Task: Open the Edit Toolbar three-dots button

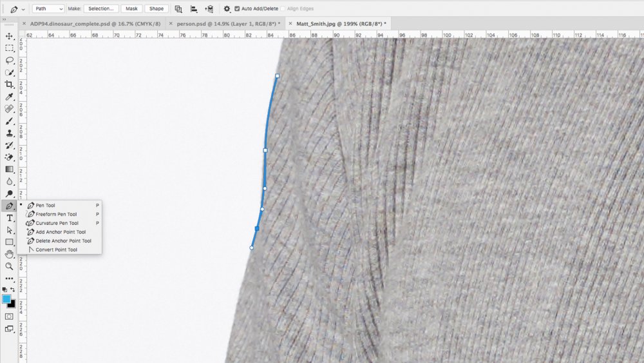Action: (x=9, y=279)
